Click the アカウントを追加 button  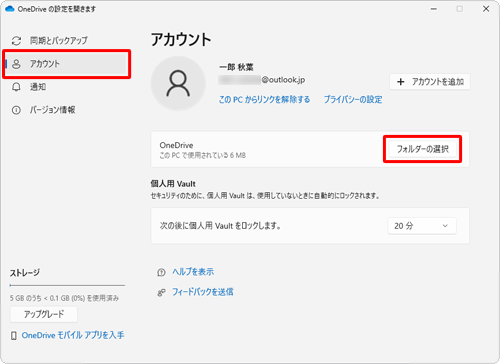[430, 82]
